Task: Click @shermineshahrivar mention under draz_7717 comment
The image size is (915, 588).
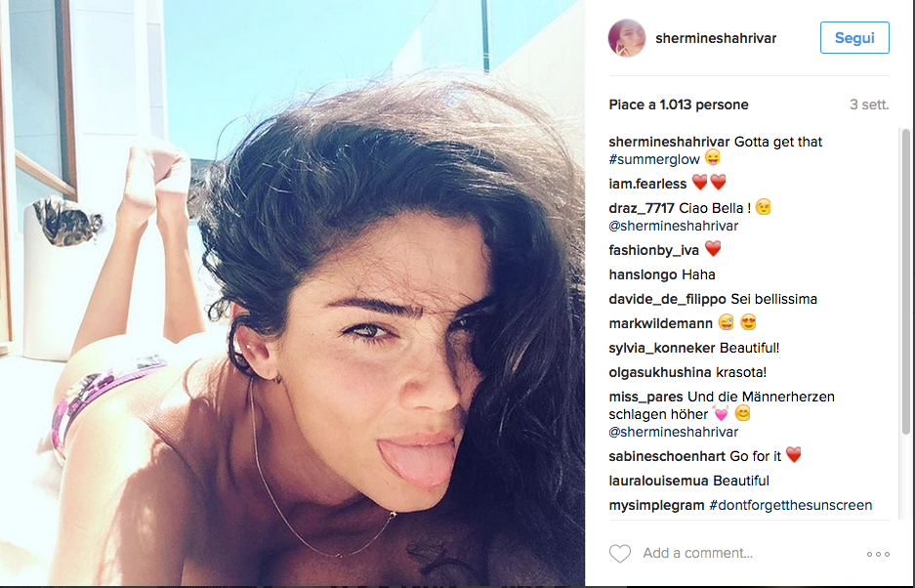Action: tap(674, 226)
